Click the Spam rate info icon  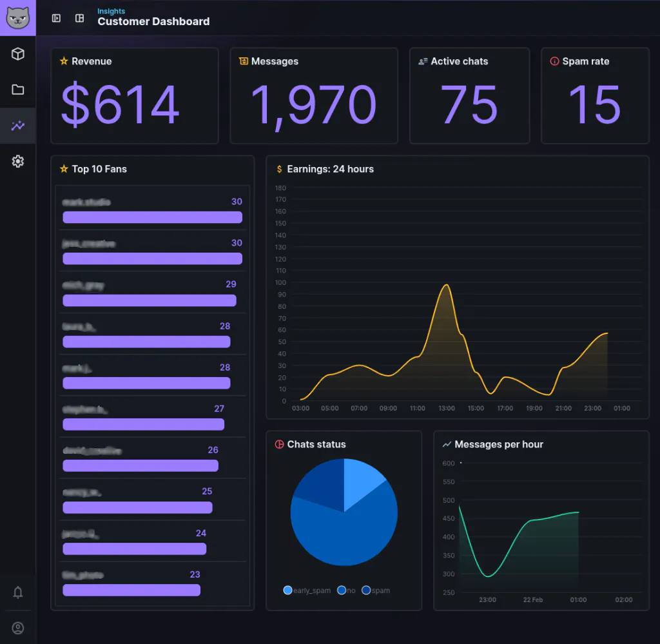click(x=554, y=61)
